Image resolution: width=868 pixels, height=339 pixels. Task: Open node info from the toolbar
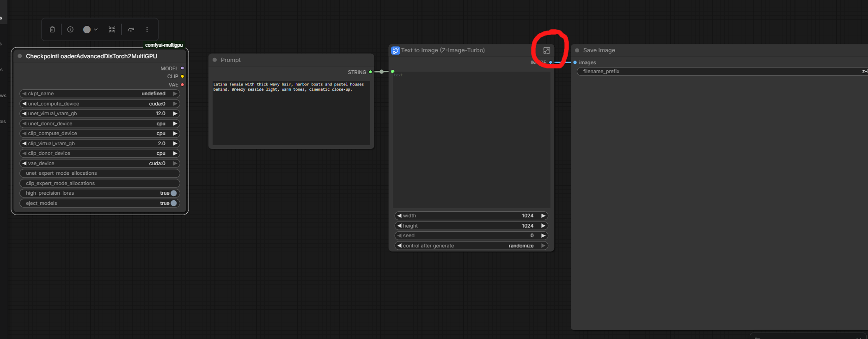pos(70,30)
